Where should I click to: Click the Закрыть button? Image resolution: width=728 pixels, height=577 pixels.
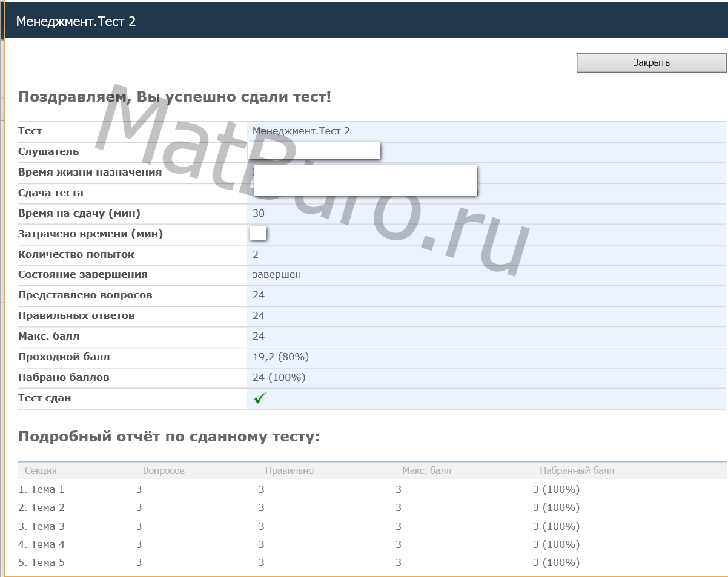pyautogui.click(x=651, y=63)
